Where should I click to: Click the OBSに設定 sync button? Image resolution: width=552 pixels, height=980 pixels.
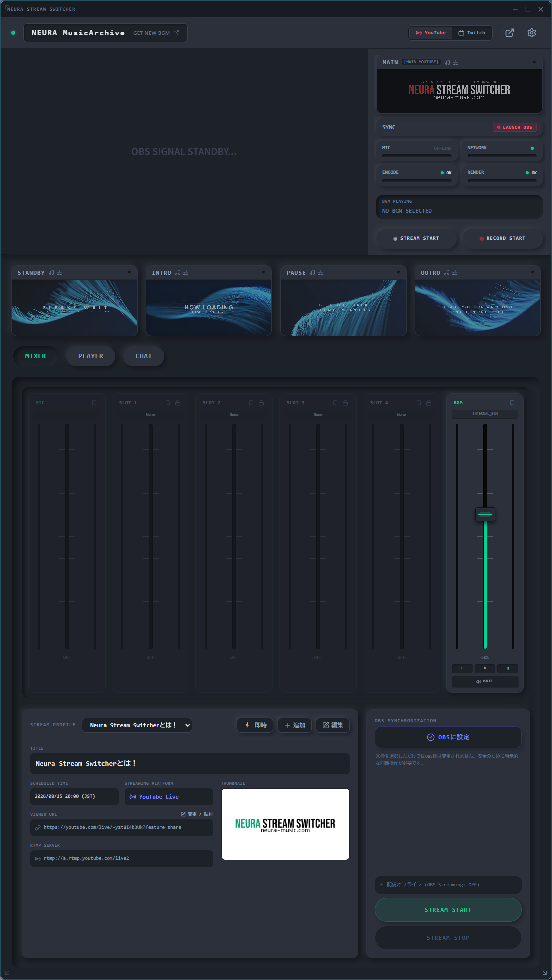pyautogui.click(x=448, y=737)
